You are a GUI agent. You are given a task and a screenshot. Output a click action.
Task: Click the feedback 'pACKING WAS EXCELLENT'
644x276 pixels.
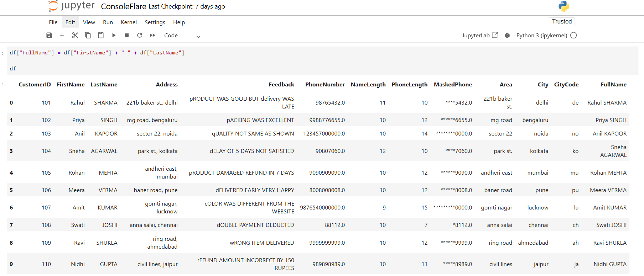point(260,120)
